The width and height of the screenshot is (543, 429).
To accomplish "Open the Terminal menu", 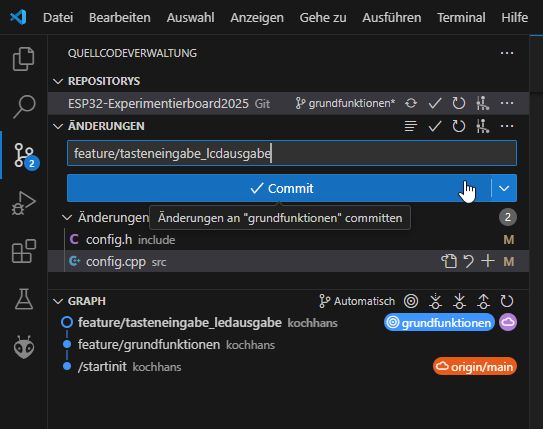I will coord(461,17).
